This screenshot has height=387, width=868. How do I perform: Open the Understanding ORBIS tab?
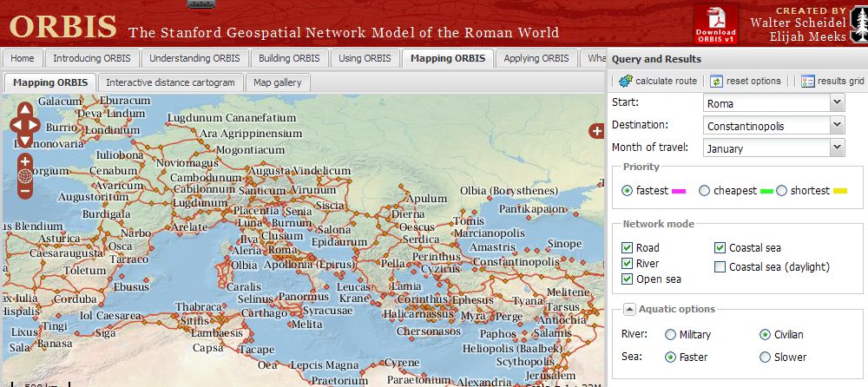(194, 58)
